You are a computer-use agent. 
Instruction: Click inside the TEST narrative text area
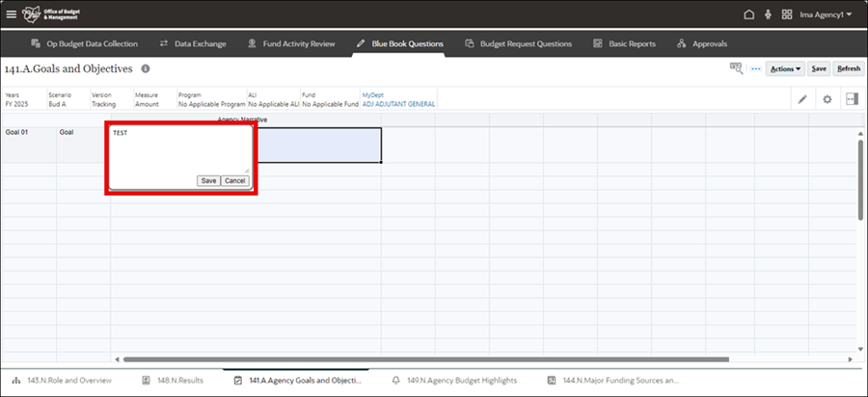(x=178, y=149)
